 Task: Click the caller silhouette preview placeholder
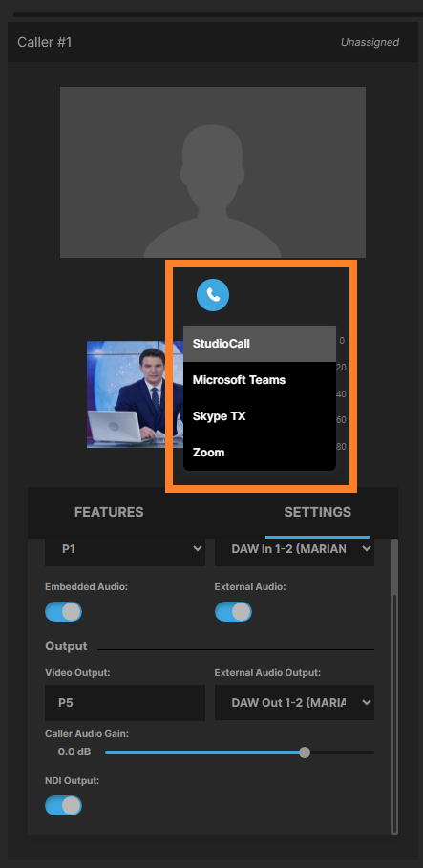213,172
